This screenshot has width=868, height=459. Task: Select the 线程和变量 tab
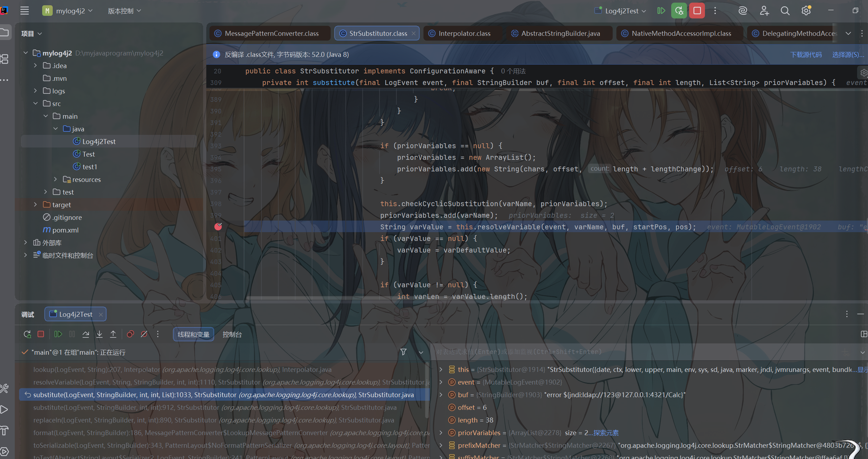[193, 334]
